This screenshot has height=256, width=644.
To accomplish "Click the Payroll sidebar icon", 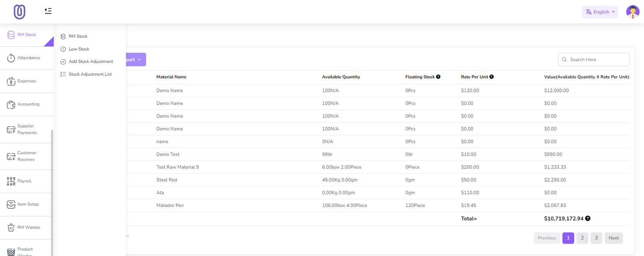I will (x=11, y=182).
